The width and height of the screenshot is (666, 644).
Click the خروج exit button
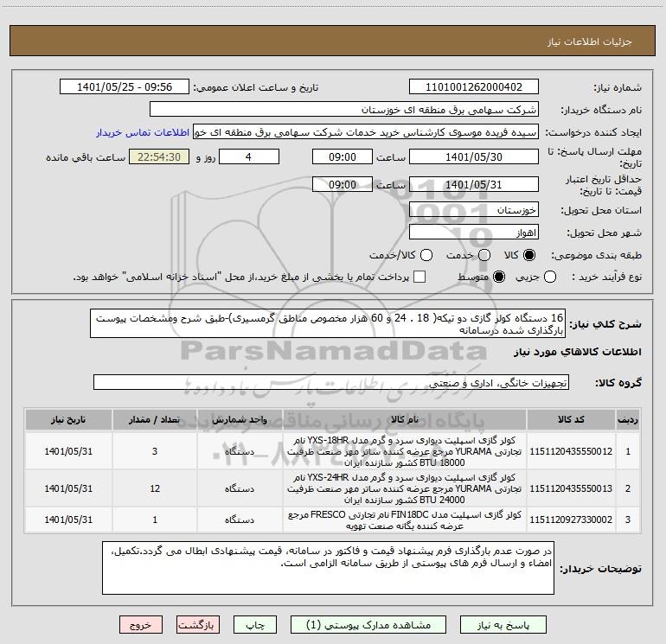141,625
